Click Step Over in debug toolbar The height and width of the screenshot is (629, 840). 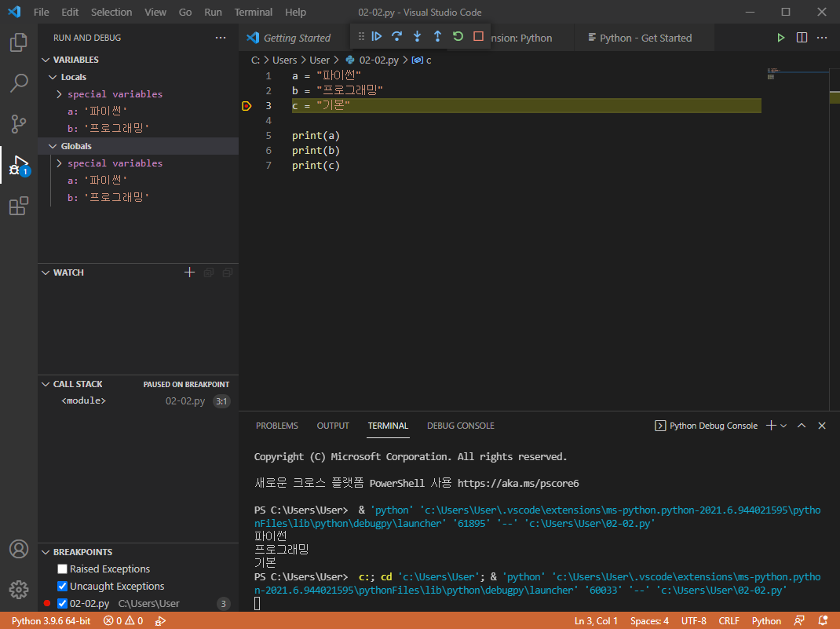pos(397,36)
